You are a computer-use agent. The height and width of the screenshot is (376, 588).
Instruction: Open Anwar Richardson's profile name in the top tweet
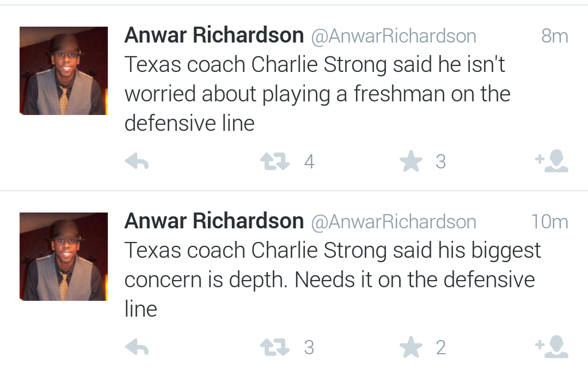point(214,36)
